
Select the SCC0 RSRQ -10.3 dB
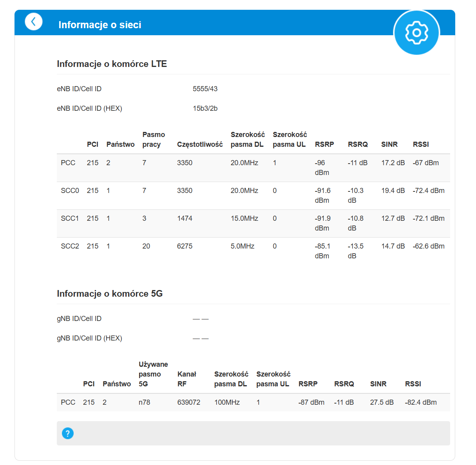click(355, 195)
